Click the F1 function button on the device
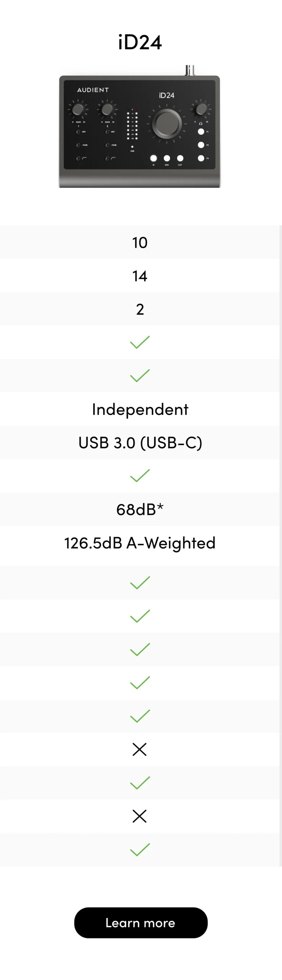 pos(201,132)
